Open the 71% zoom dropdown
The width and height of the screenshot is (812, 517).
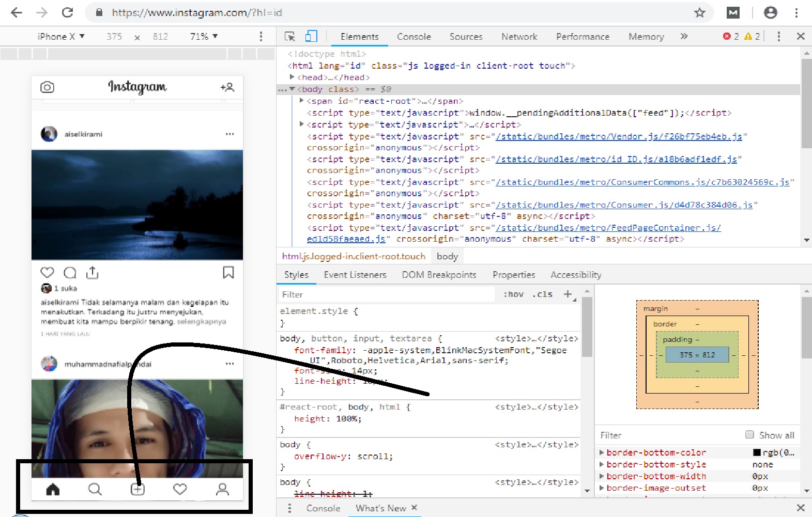204,36
